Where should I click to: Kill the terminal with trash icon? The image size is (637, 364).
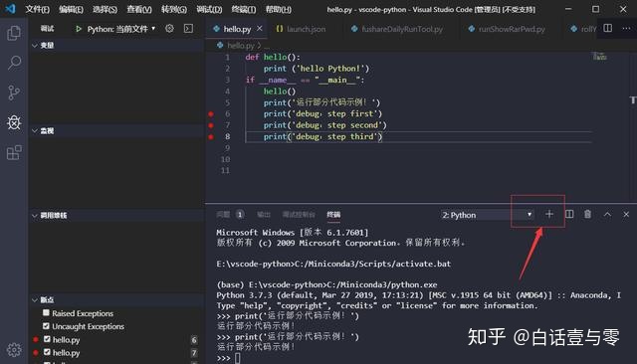[587, 214]
